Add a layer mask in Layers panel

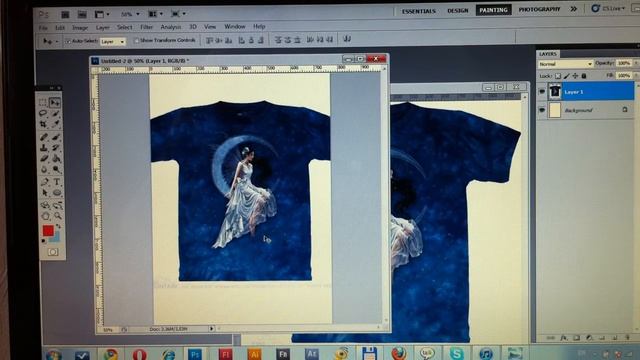(576, 338)
